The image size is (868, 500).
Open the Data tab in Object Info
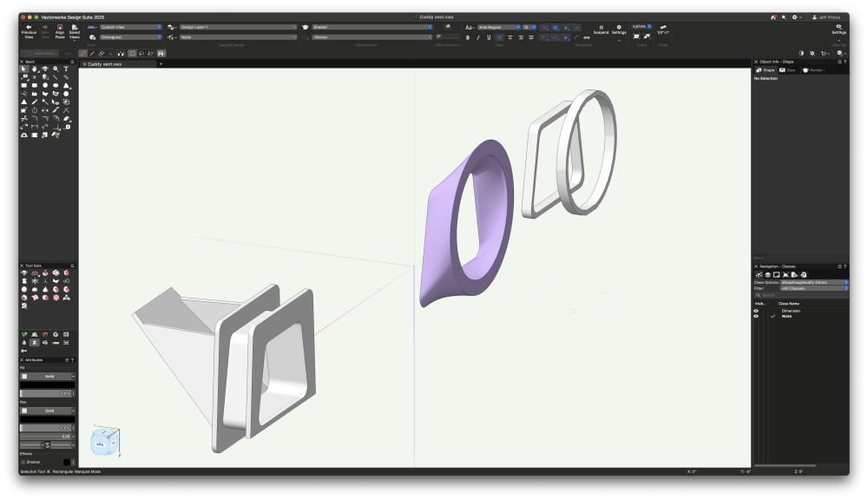point(788,70)
